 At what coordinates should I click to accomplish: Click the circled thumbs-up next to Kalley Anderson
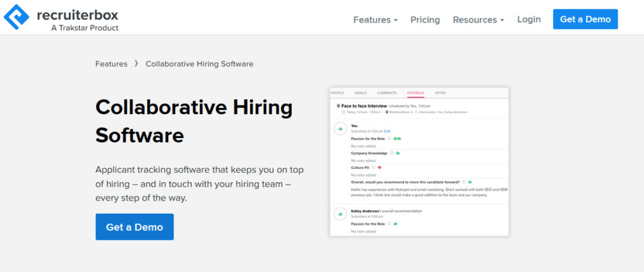tap(340, 214)
